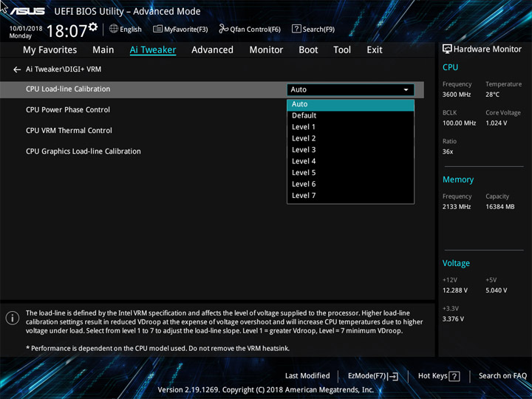Go to the Advanced tab

(x=212, y=50)
